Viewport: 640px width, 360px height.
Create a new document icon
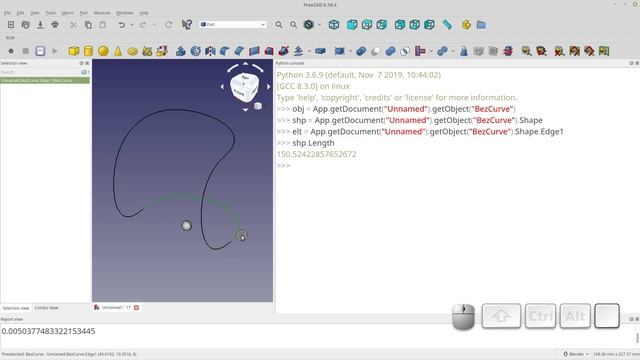(x=11, y=25)
